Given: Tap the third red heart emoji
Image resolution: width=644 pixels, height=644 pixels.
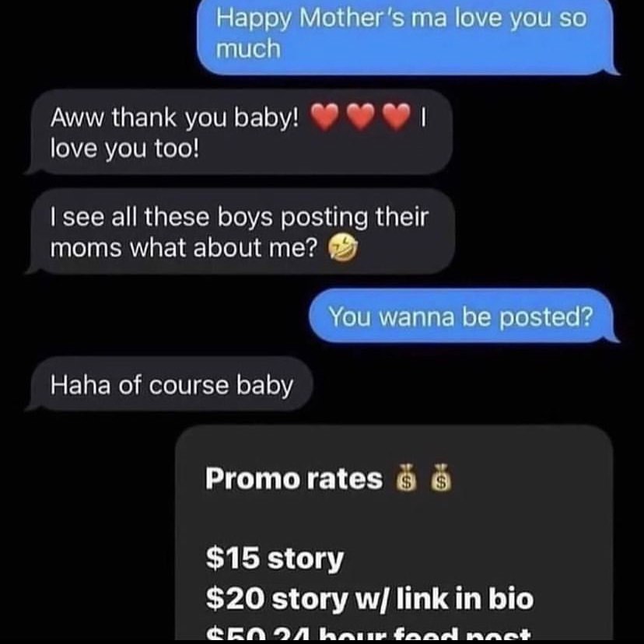Looking at the screenshot, I should pos(396,117).
